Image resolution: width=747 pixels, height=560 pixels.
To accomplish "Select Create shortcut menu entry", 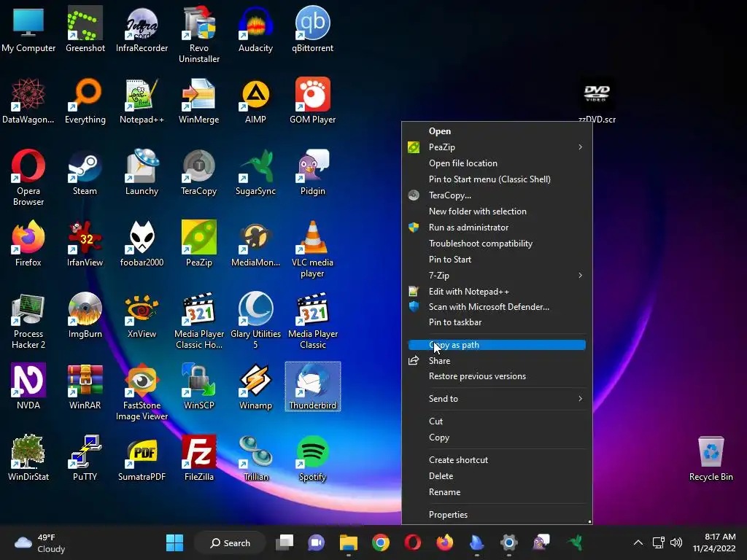I will [x=497, y=459].
